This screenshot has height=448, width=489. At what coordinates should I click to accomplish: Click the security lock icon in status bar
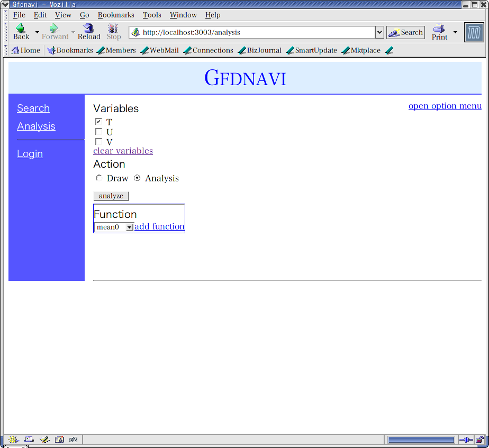coord(479,440)
